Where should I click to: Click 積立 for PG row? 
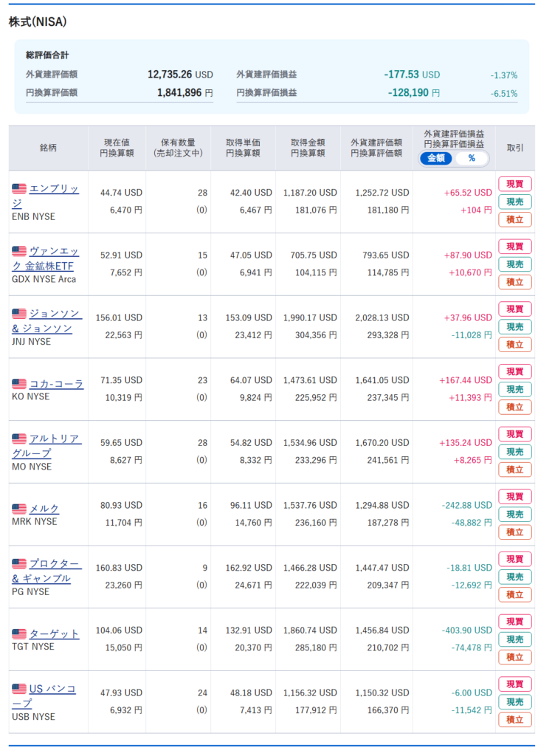point(515,594)
